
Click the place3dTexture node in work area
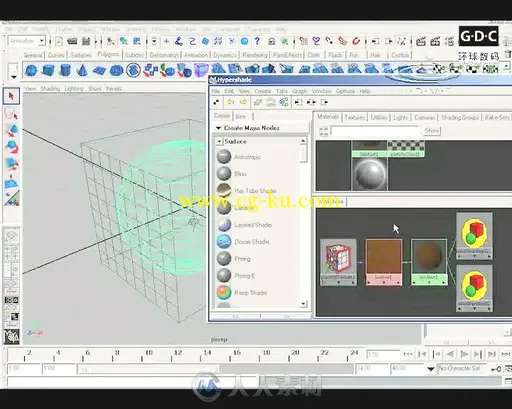click(x=338, y=262)
